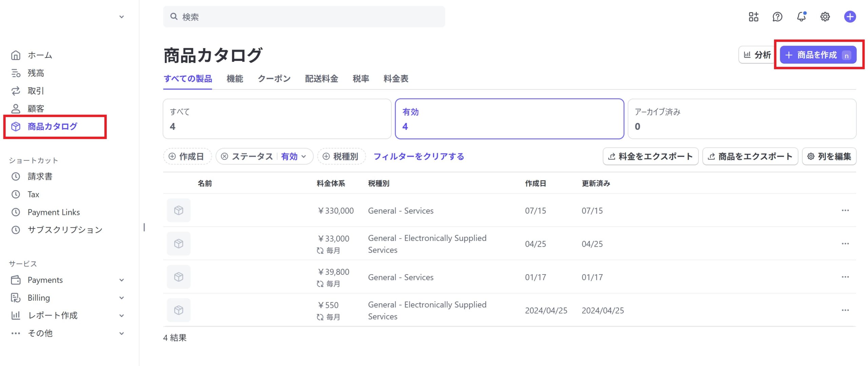Viewport: 868px width, 366px height.
Task: Click the blue round plus icon
Action: 850,17
